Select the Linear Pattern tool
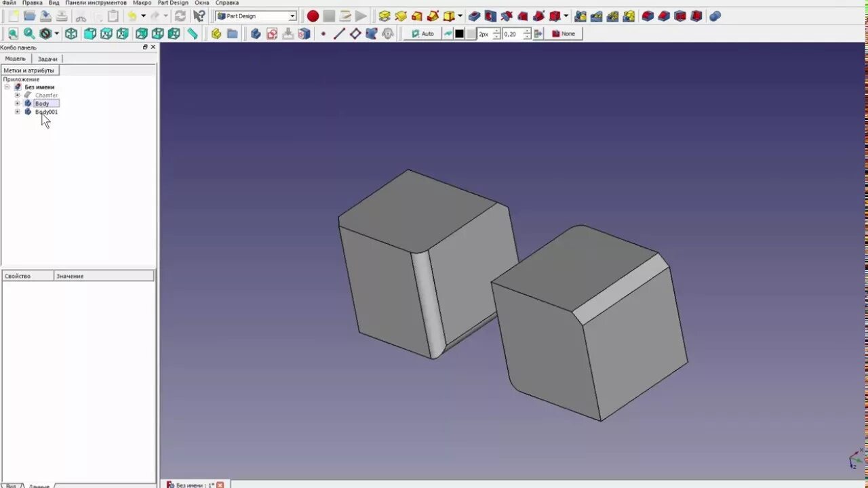868x488 pixels. click(x=597, y=16)
